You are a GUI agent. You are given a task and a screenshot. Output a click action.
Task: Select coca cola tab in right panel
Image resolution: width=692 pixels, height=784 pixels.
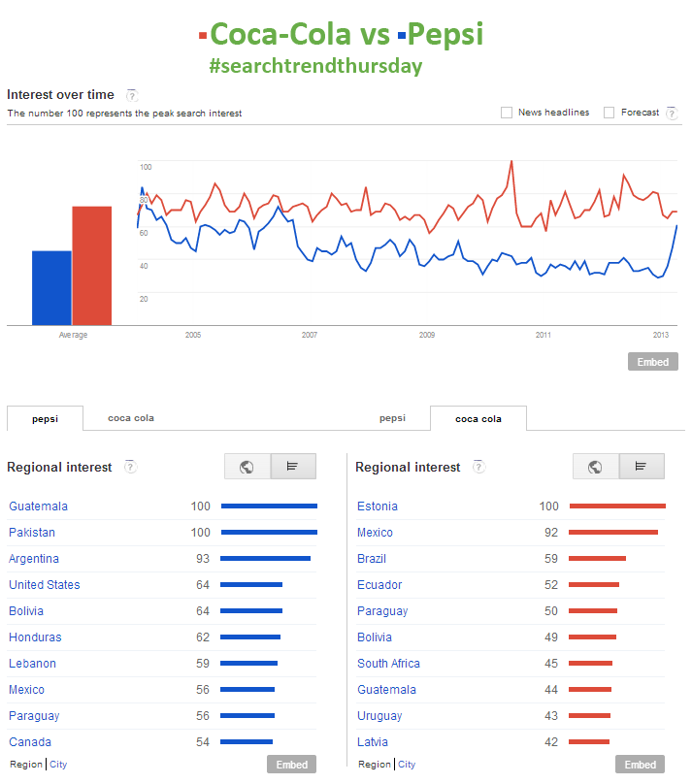(x=478, y=418)
